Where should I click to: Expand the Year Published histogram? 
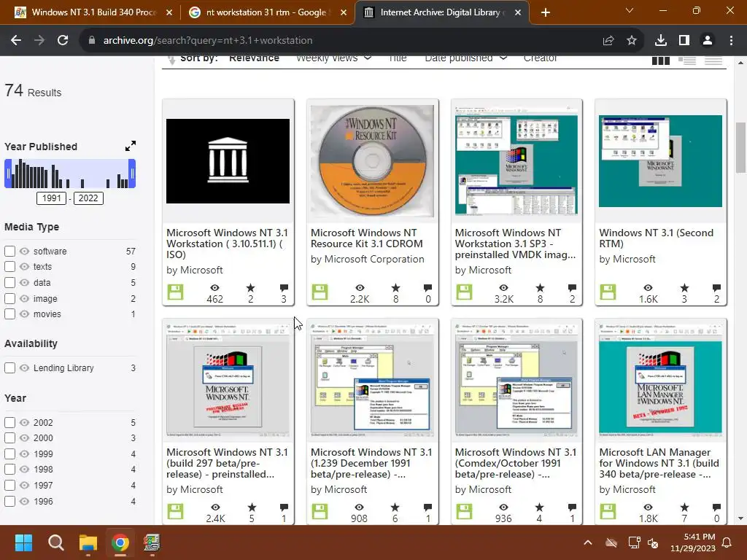pos(131,146)
